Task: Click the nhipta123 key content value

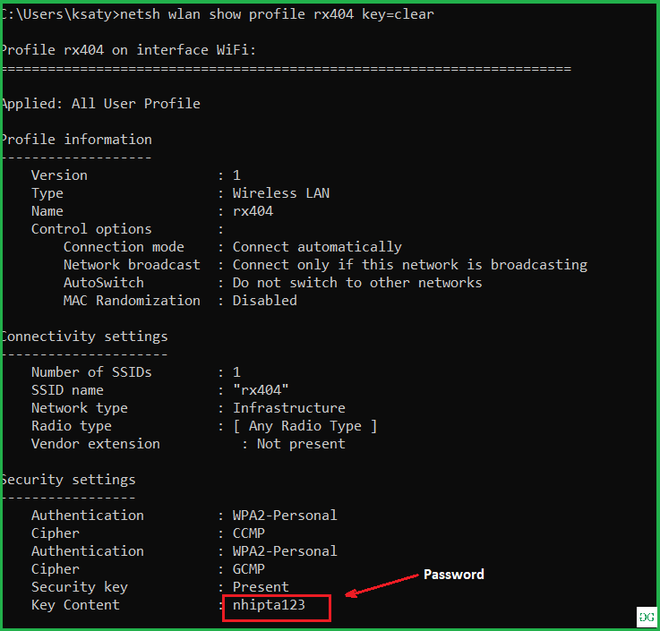Action: click(x=269, y=605)
